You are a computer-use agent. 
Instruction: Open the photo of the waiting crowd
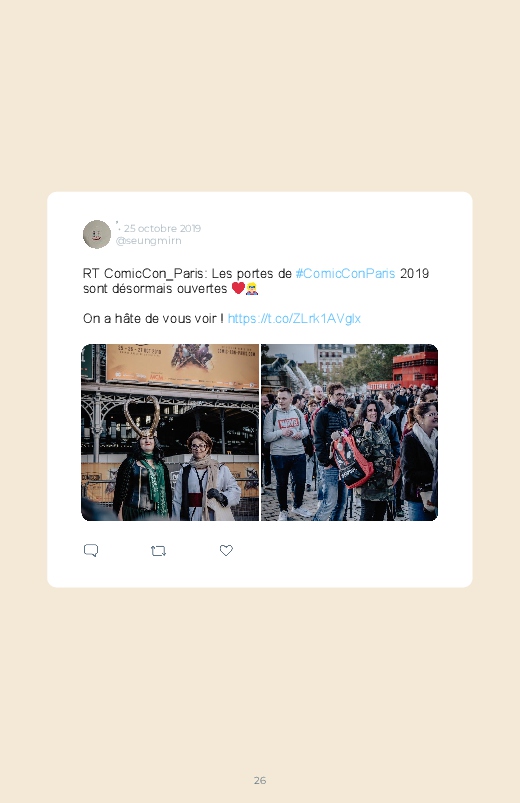349,432
